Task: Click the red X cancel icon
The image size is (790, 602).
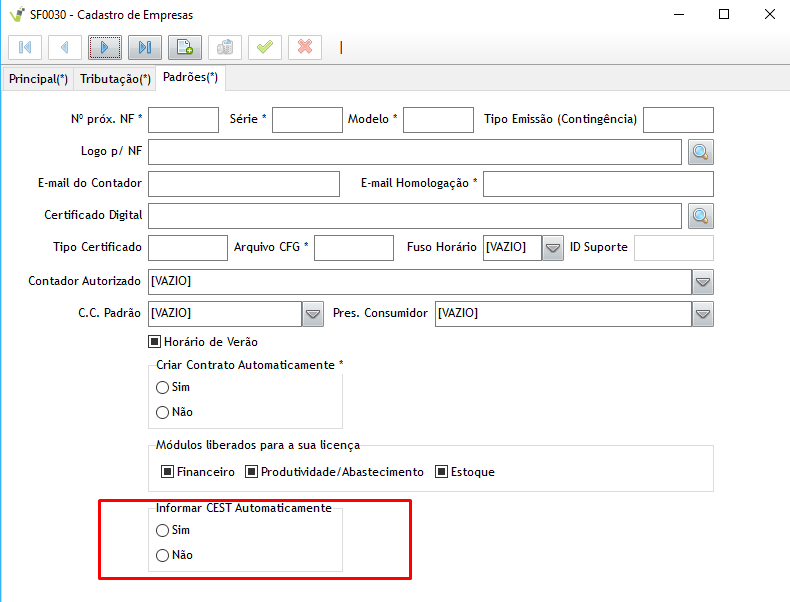Action: point(305,47)
